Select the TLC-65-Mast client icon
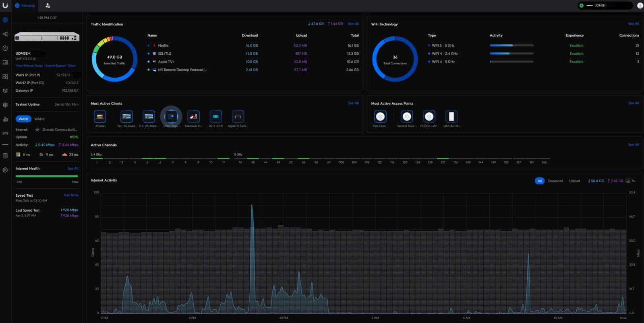The height and width of the screenshot is (323, 644). [149, 117]
